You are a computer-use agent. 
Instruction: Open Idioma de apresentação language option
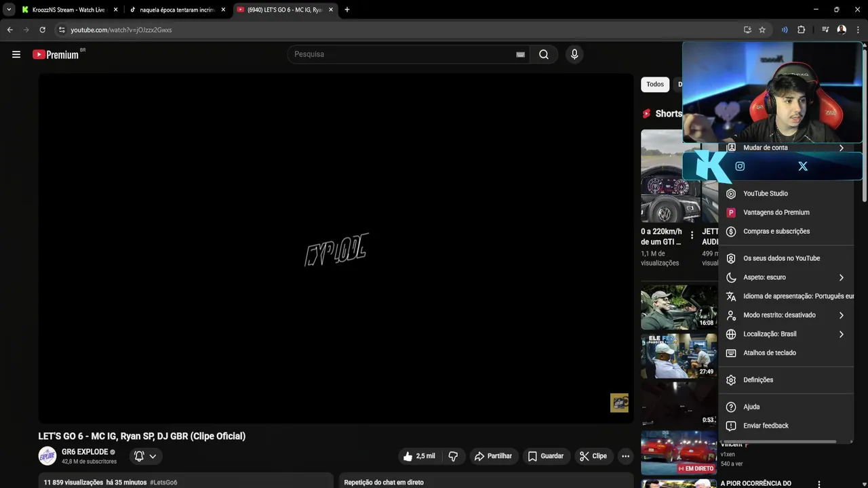click(x=786, y=296)
